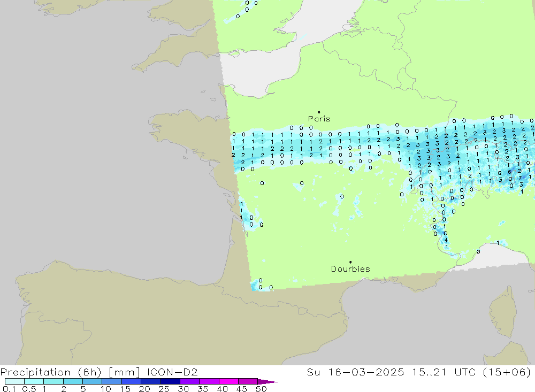Click the '50' legend scale label
The image size is (535, 392).
tap(261, 389)
